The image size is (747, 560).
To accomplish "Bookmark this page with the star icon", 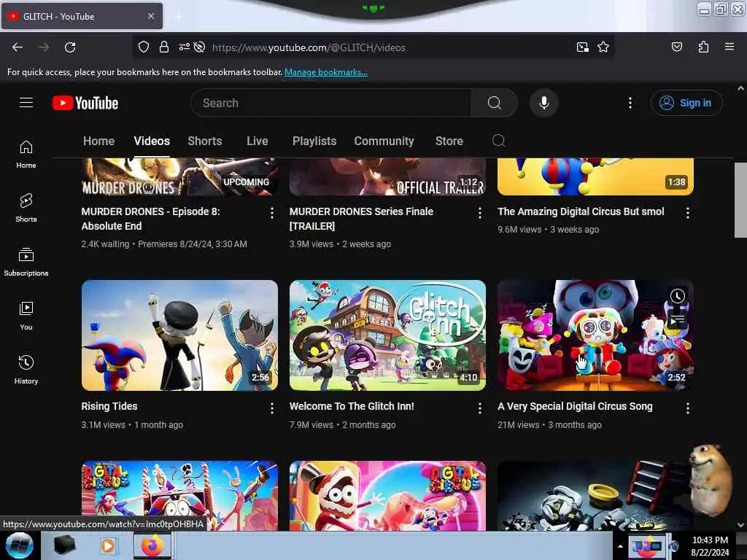I will click(603, 47).
